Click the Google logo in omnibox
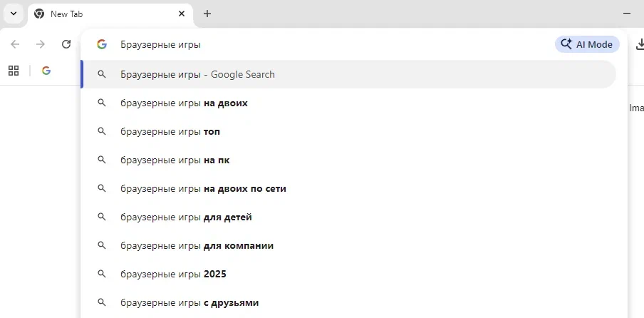 click(102, 44)
